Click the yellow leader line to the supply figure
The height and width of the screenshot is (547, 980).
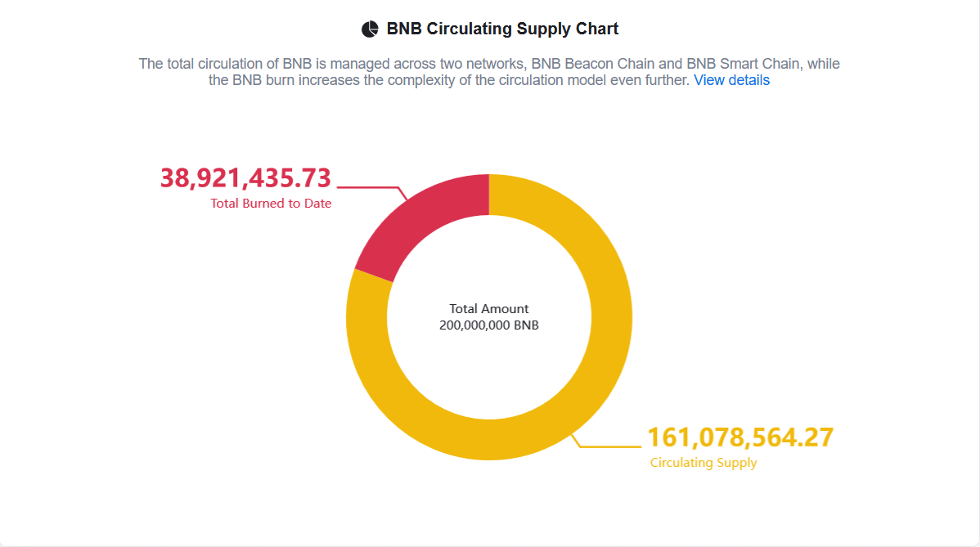click(609, 446)
